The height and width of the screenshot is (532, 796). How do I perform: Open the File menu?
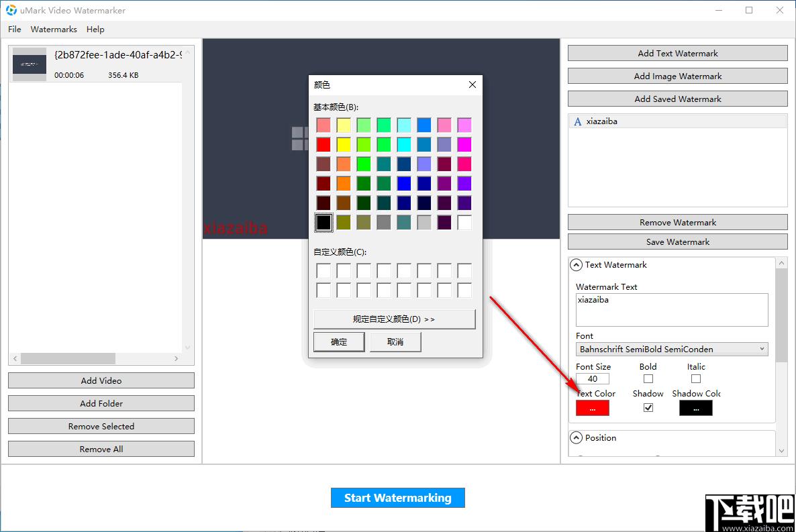[x=15, y=30]
